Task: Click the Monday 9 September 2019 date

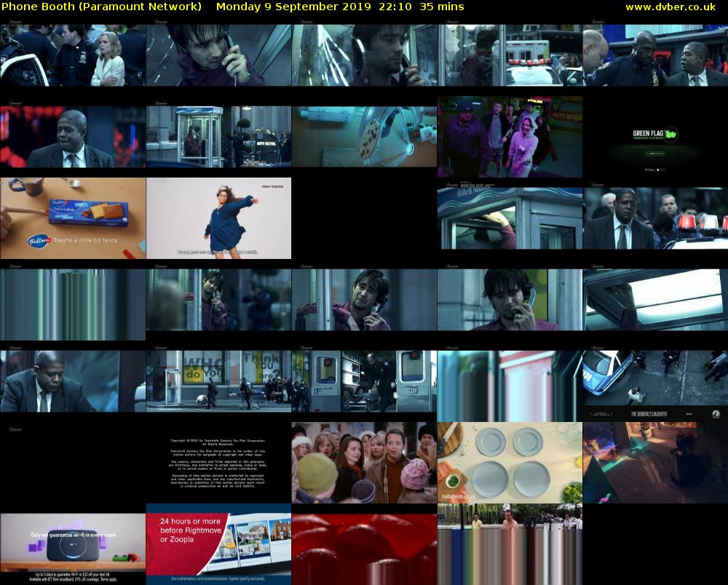Action: click(x=293, y=7)
